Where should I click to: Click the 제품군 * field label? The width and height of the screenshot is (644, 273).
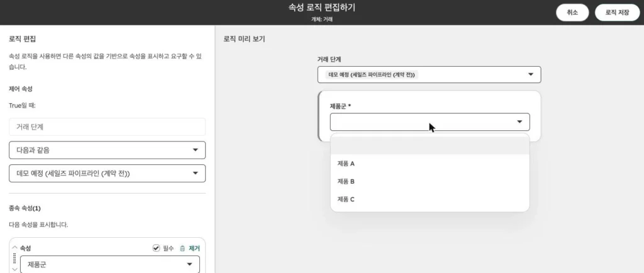tap(340, 106)
